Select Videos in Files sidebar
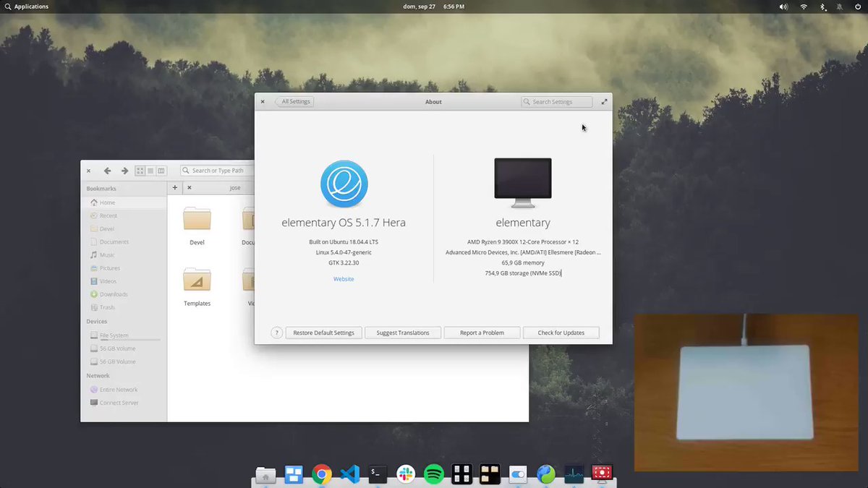The image size is (868, 488). click(x=124, y=281)
